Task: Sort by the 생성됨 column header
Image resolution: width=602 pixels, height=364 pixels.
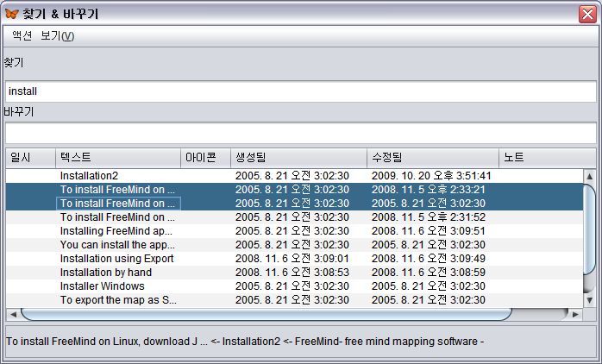Action: pyautogui.click(x=298, y=158)
